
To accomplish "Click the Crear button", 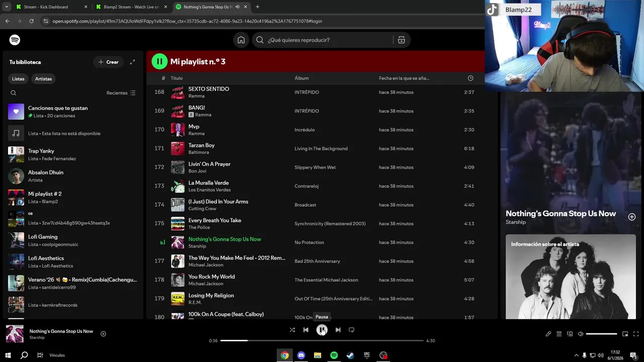I will click(x=108, y=62).
